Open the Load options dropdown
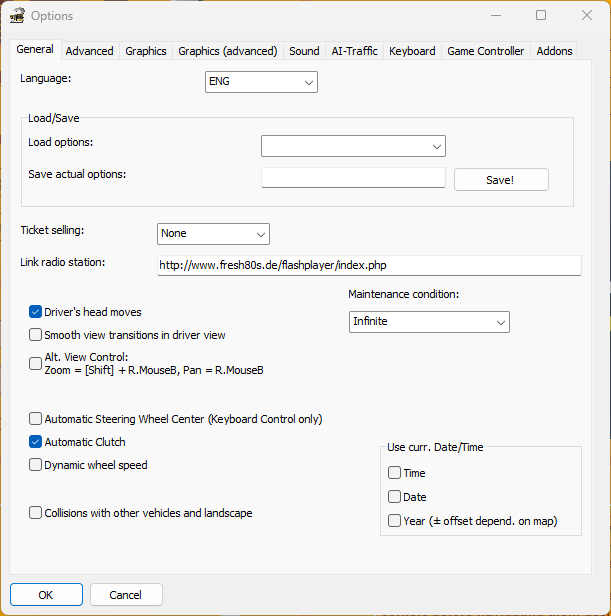The image size is (611, 616). click(353, 147)
